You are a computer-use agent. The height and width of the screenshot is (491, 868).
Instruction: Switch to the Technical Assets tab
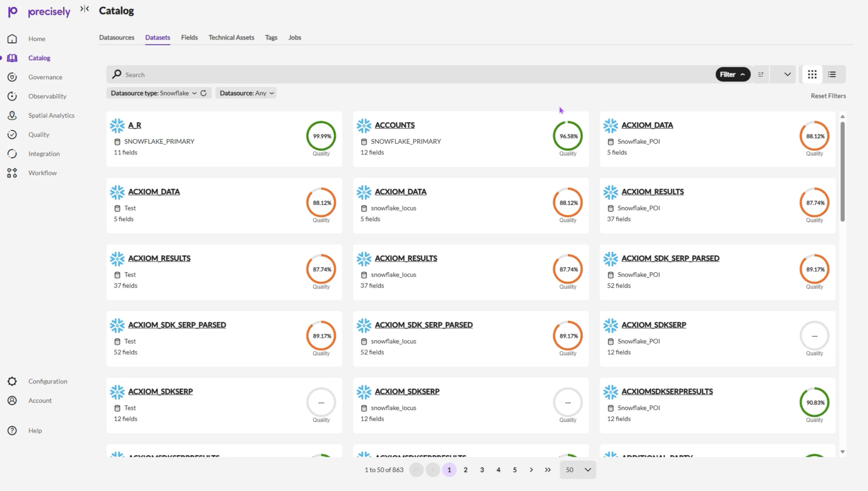(x=231, y=37)
